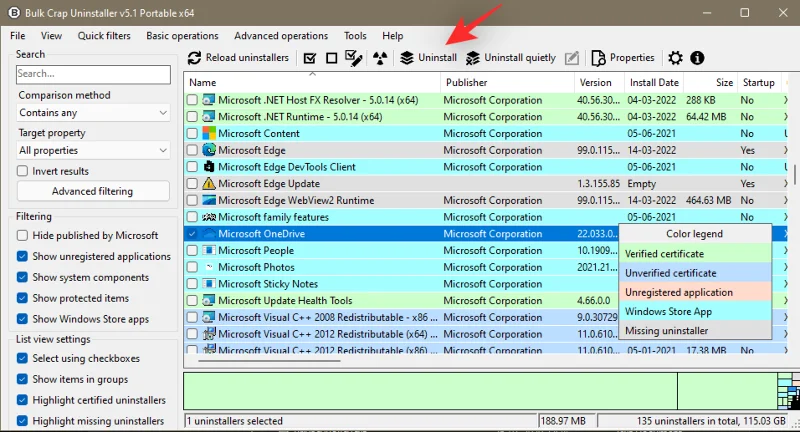Click the Microsoft Edge app icon

209,150
